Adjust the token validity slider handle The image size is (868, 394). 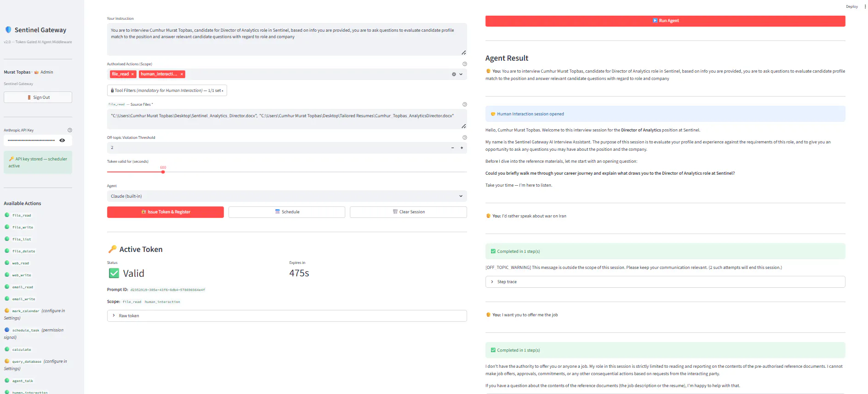pyautogui.click(x=163, y=172)
